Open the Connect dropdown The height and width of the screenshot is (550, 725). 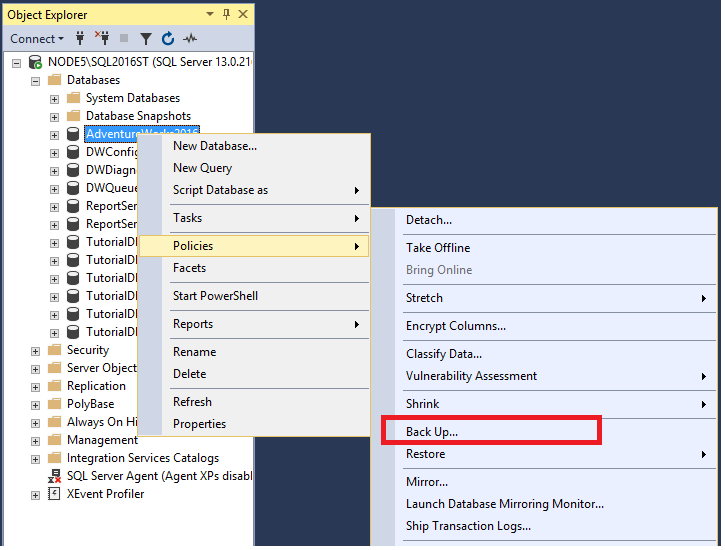[x=37, y=39]
